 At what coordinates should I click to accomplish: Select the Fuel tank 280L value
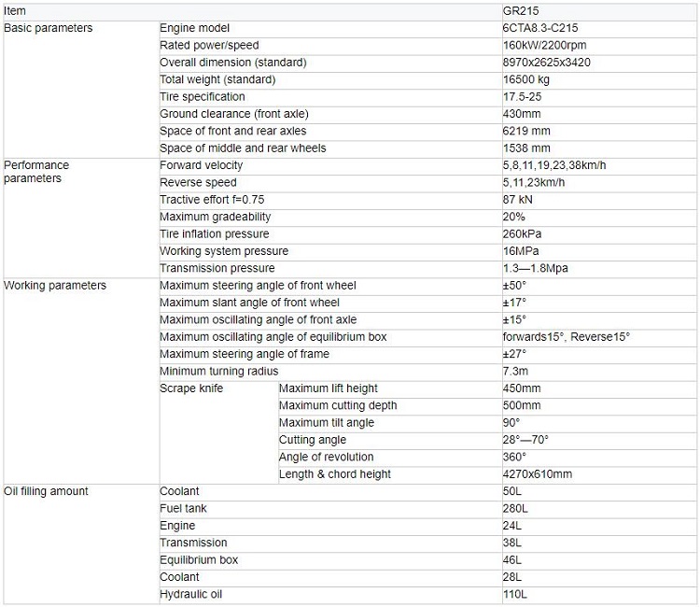coord(515,509)
